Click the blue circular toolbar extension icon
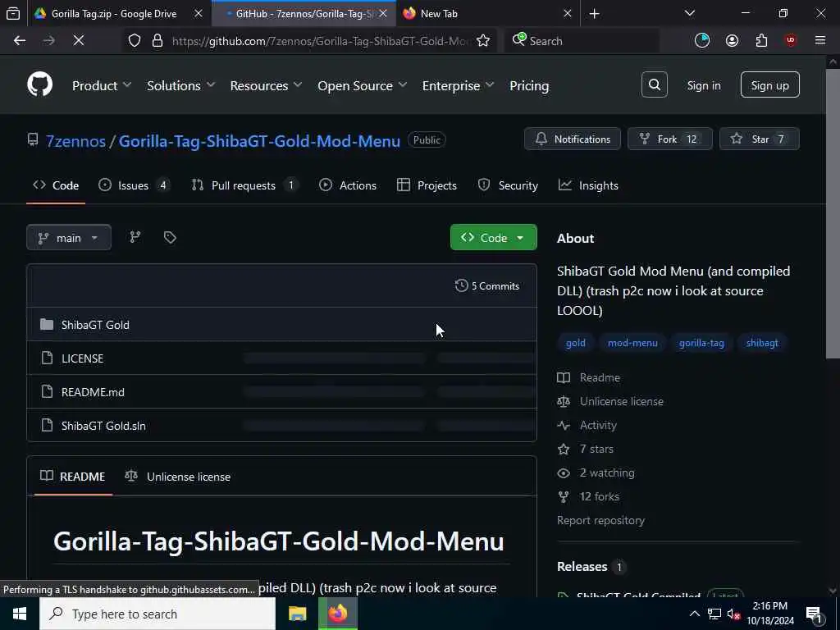 point(702,41)
